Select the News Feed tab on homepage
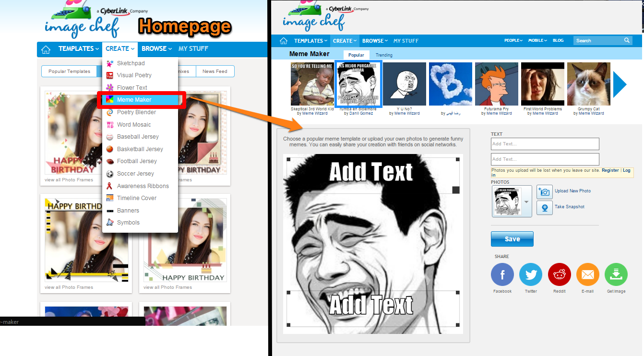Screen dimensions: 644x356 tap(215, 71)
